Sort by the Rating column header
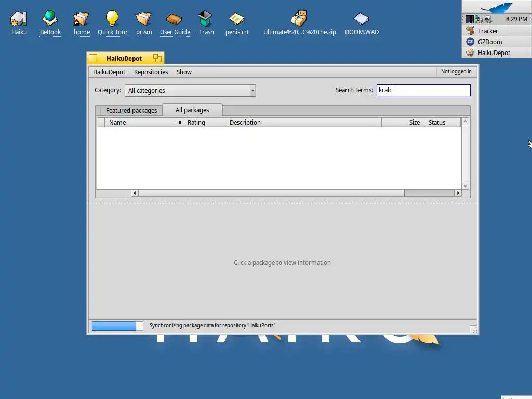Screen dimensions: 532x399 204,123
